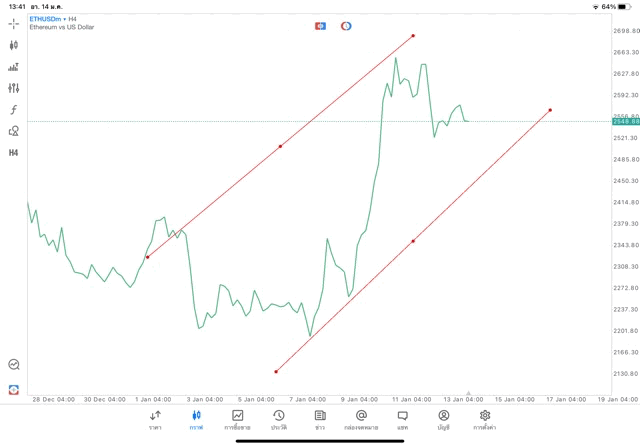Select the crosshair cursor tool
The width and height of the screenshot is (640, 447).
[13, 23]
